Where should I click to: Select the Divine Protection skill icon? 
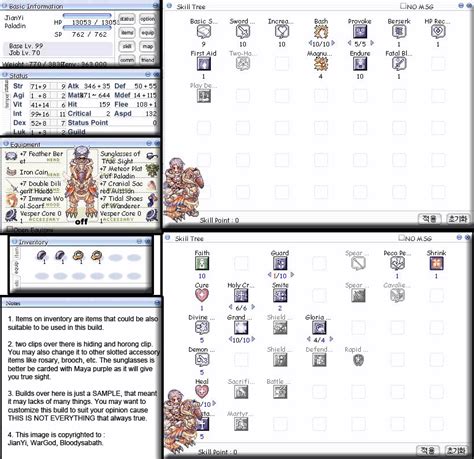(x=202, y=328)
